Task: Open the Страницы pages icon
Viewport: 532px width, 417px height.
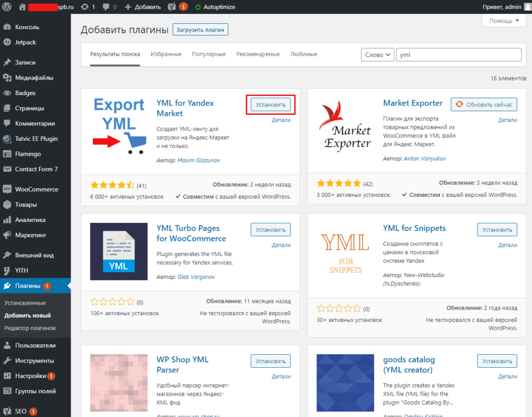Action: point(7,108)
